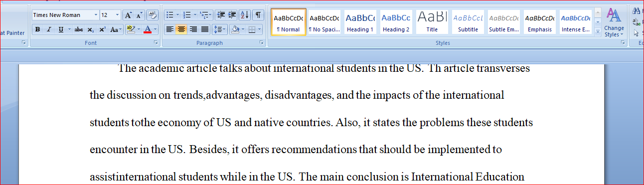Expand font color options arrow
The image size is (644, 185).
156,29
